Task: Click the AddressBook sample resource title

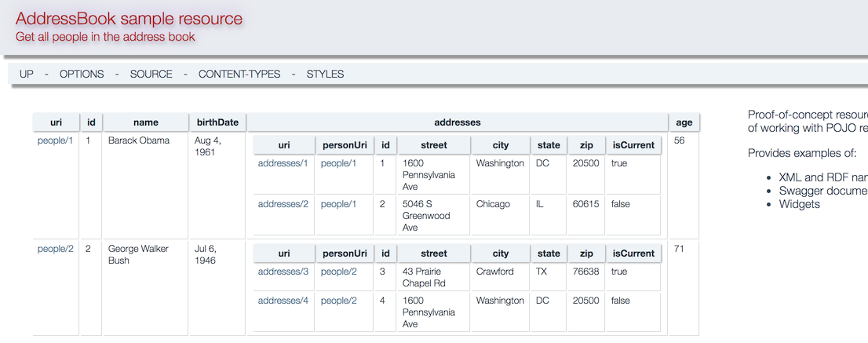Action: click(x=129, y=19)
